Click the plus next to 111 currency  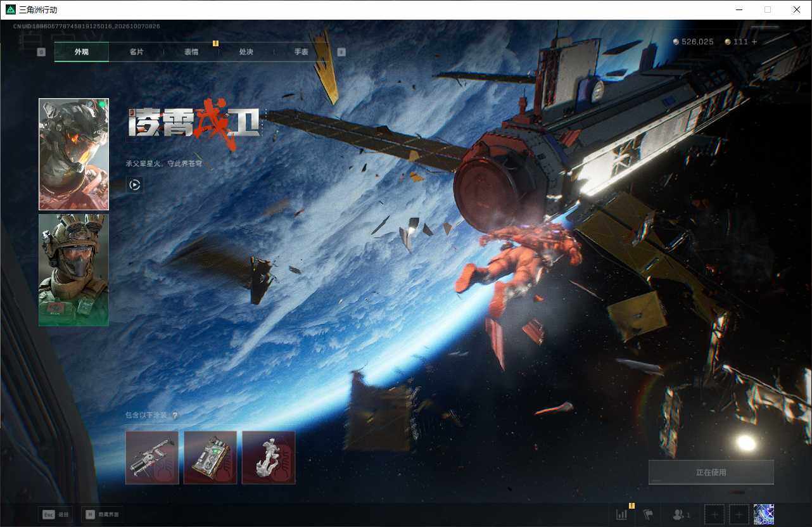pos(754,42)
